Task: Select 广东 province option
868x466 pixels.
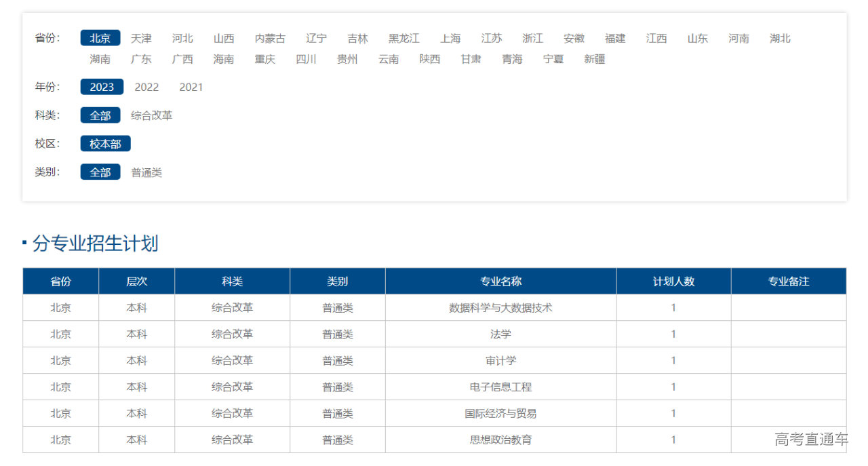Action: coord(141,59)
